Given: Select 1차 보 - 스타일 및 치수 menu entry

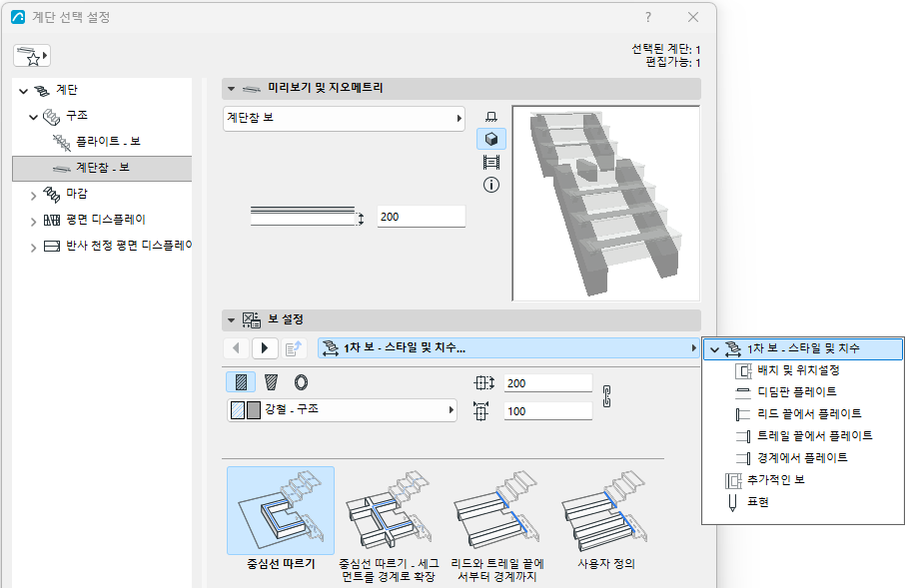Looking at the screenshot, I should [x=803, y=348].
